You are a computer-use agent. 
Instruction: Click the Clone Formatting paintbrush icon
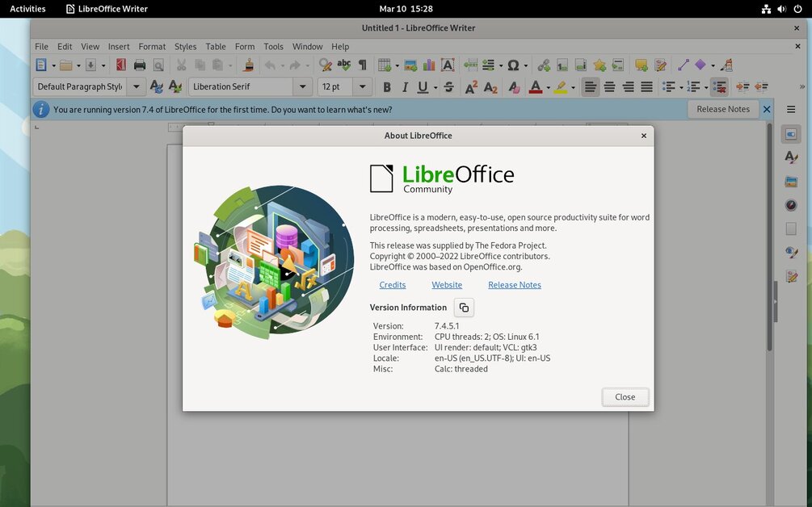(x=249, y=65)
